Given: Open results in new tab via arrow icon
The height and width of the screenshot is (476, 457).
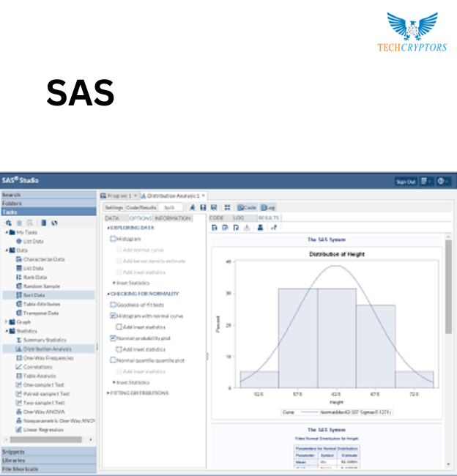Looking at the screenshot, I should [274, 227].
